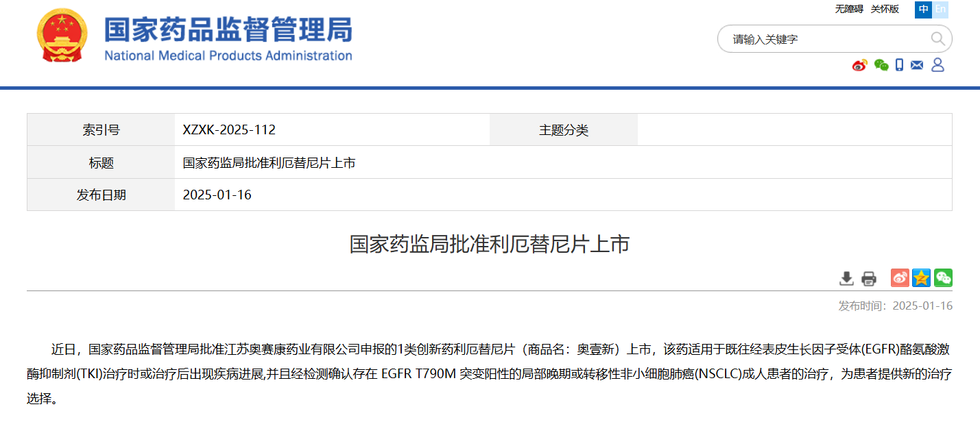Download the article using the download icon
980x422 pixels.
[847, 278]
